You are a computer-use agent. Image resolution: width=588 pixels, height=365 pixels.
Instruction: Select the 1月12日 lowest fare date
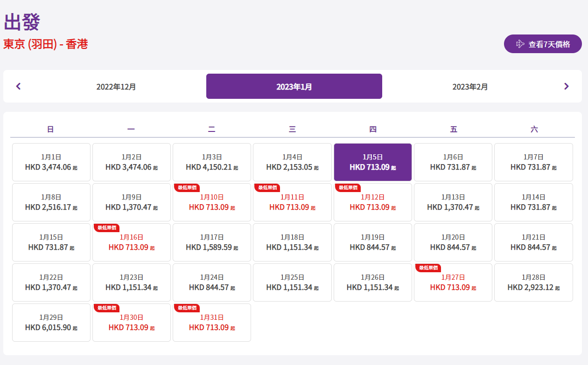[372, 202]
